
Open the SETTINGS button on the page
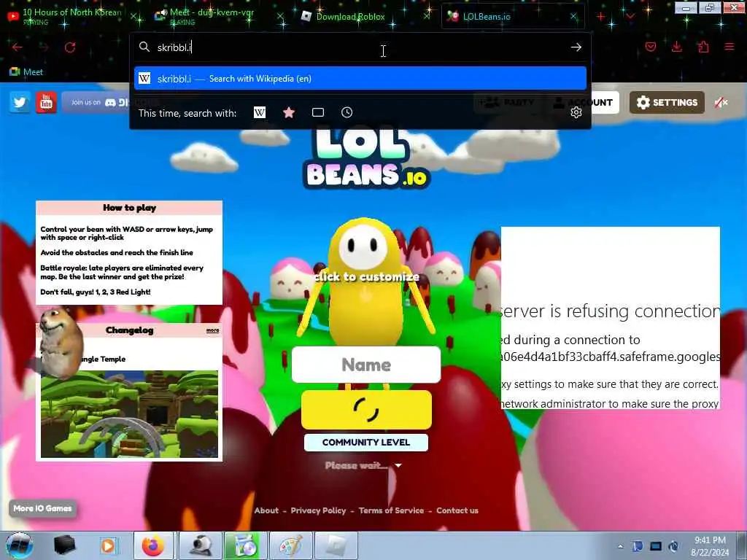(667, 102)
